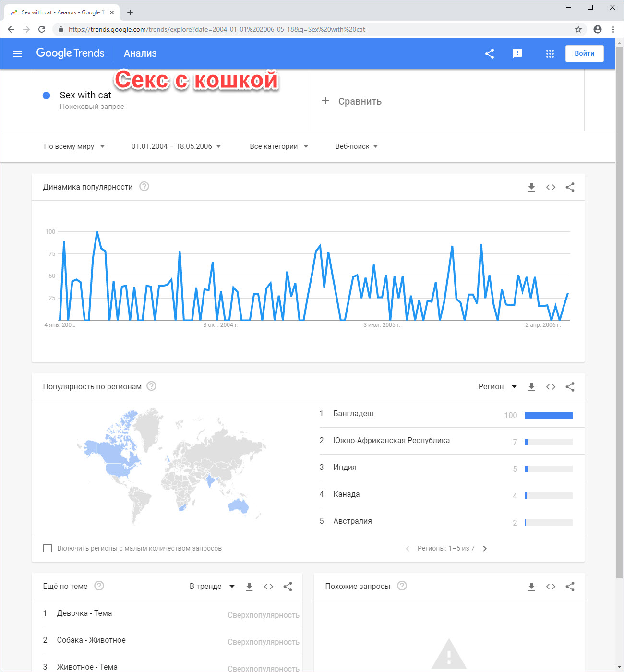The width and height of the screenshot is (624, 672).
Task: Open Chrome's three-dot menu
Action: point(613,29)
